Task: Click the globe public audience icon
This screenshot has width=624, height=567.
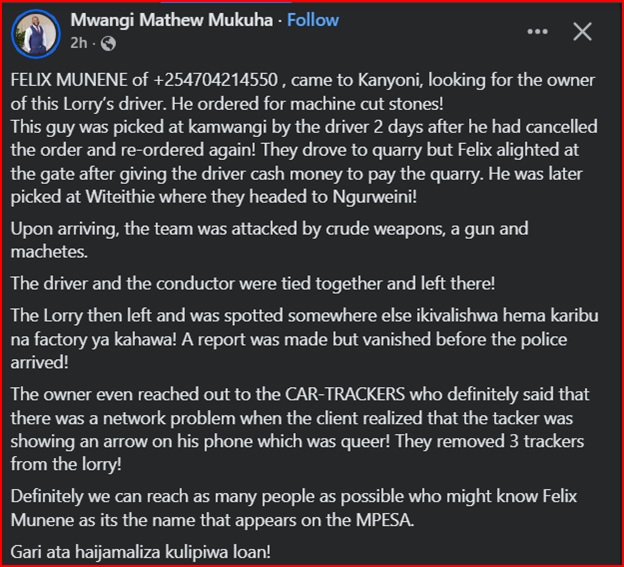Action: pos(107,44)
